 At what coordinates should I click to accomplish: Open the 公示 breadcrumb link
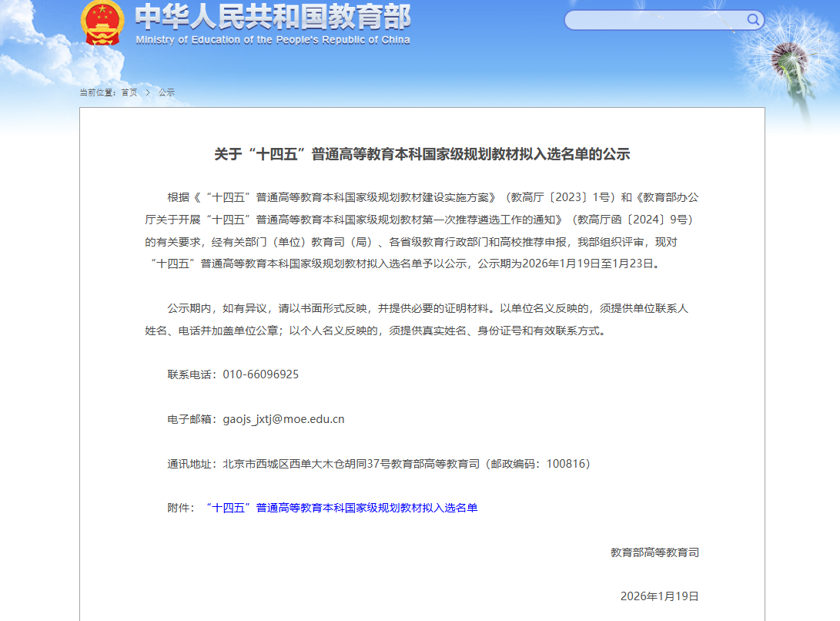(166, 92)
